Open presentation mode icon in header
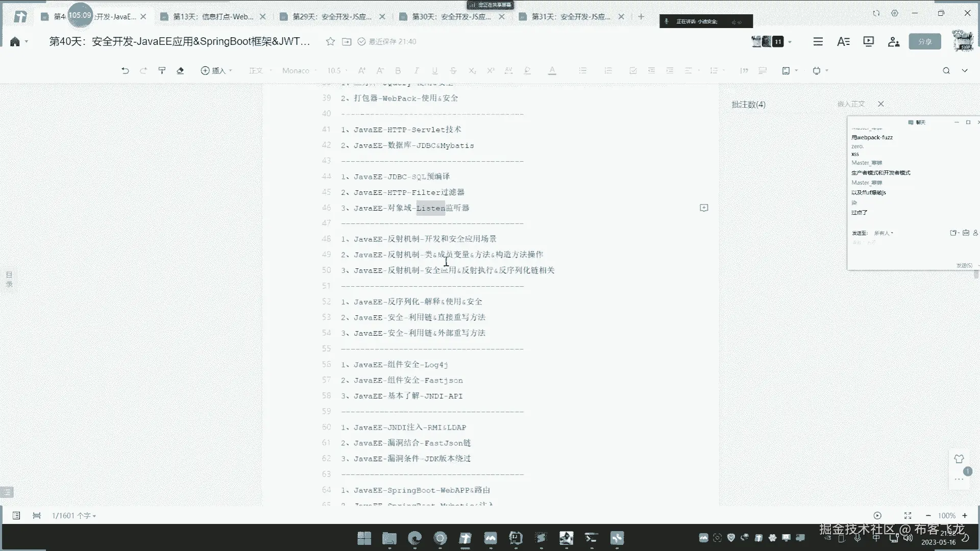This screenshot has width=980, height=551. point(868,41)
